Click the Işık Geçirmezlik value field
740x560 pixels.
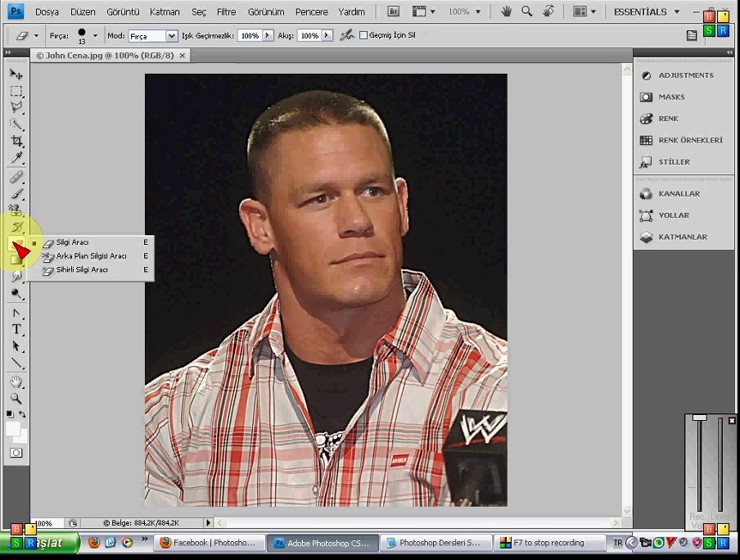point(250,35)
